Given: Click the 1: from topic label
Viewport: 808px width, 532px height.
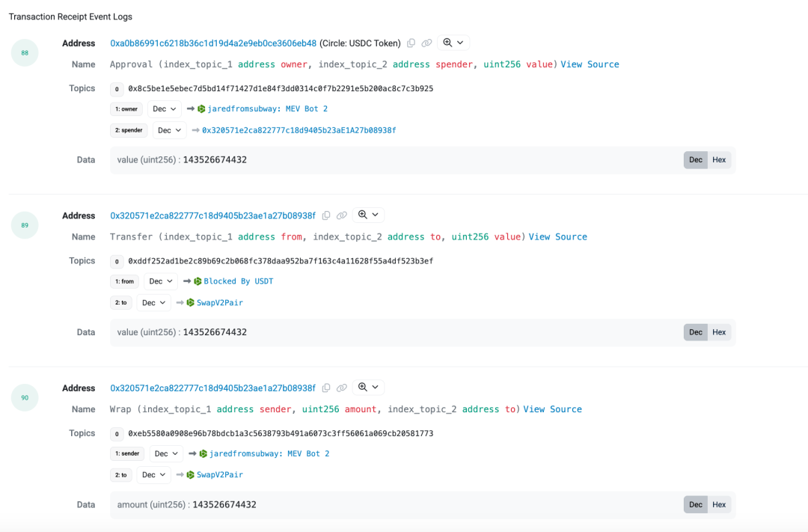Looking at the screenshot, I should click(x=124, y=281).
